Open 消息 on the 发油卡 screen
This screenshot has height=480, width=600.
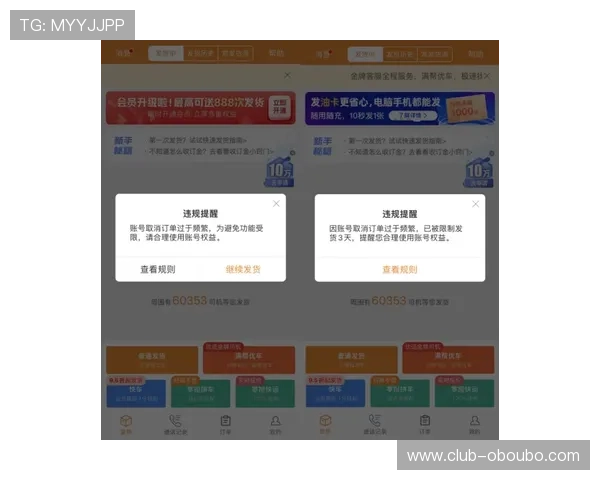coord(323,54)
